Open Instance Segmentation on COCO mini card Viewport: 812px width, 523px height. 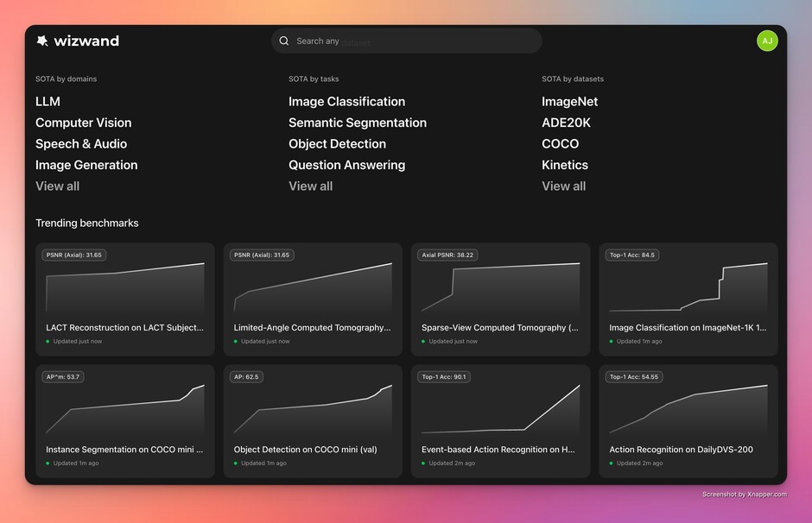[124, 421]
